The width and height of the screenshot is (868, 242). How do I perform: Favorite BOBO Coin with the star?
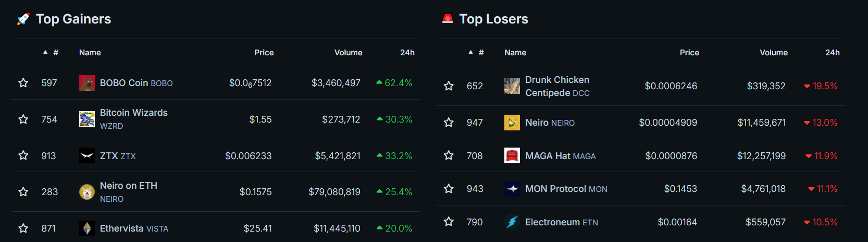(x=23, y=83)
